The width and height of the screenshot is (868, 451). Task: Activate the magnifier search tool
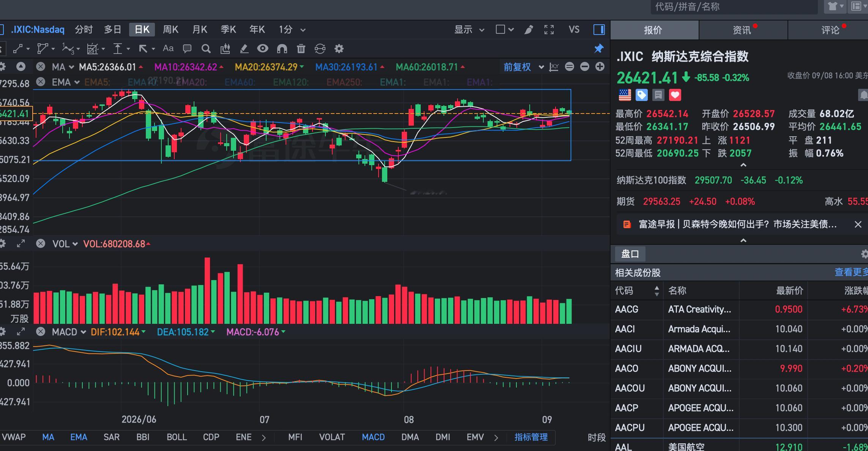click(206, 49)
